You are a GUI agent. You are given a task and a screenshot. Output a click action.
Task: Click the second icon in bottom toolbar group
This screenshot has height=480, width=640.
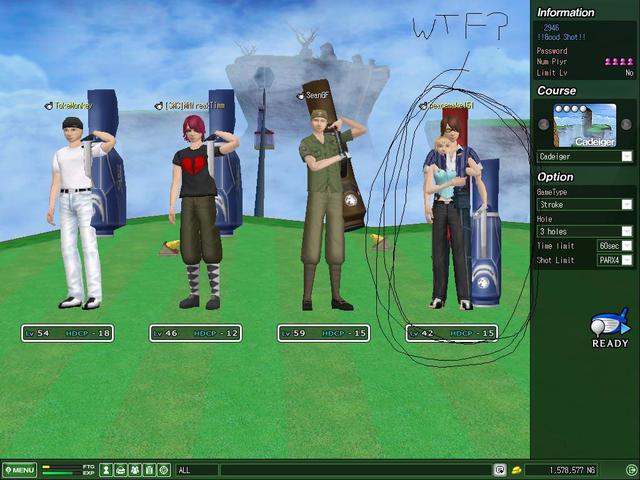click(x=120, y=470)
